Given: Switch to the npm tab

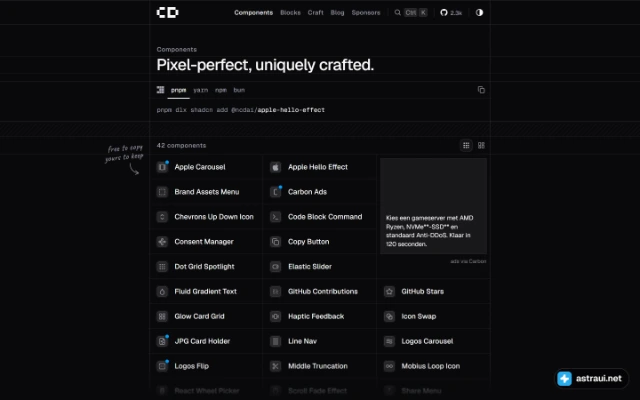Looking at the screenshot, I should tap(221, 90).
